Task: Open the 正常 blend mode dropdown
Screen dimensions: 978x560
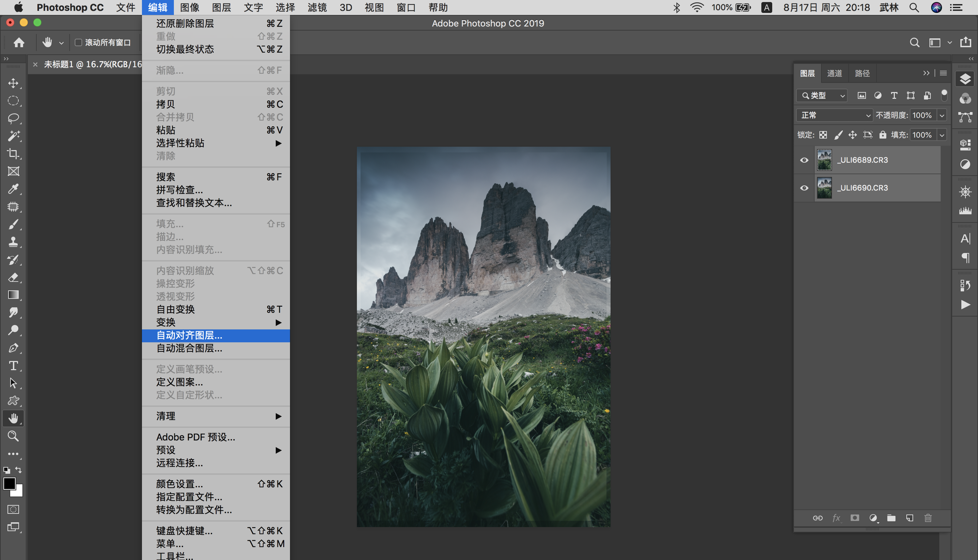Action: pos(835,115)
